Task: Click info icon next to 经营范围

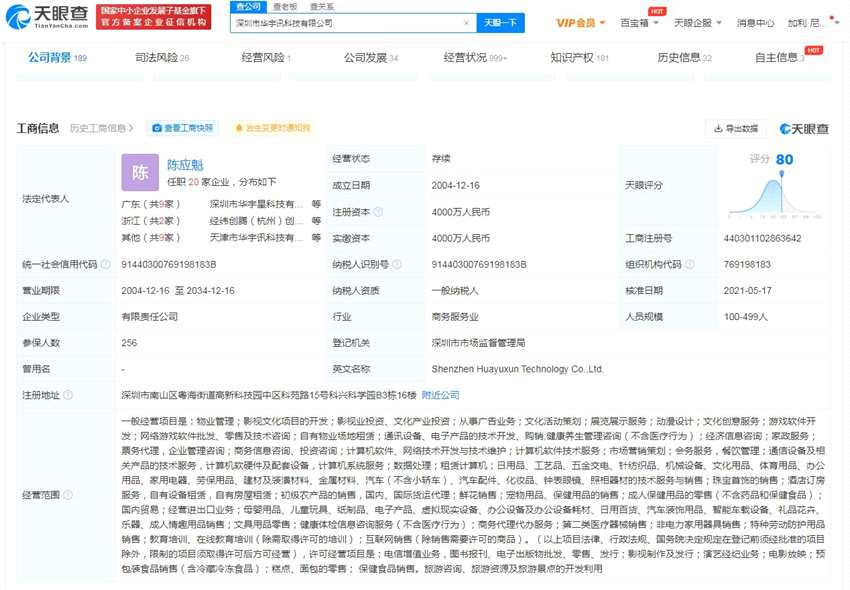Action: (x=68, y=495)
